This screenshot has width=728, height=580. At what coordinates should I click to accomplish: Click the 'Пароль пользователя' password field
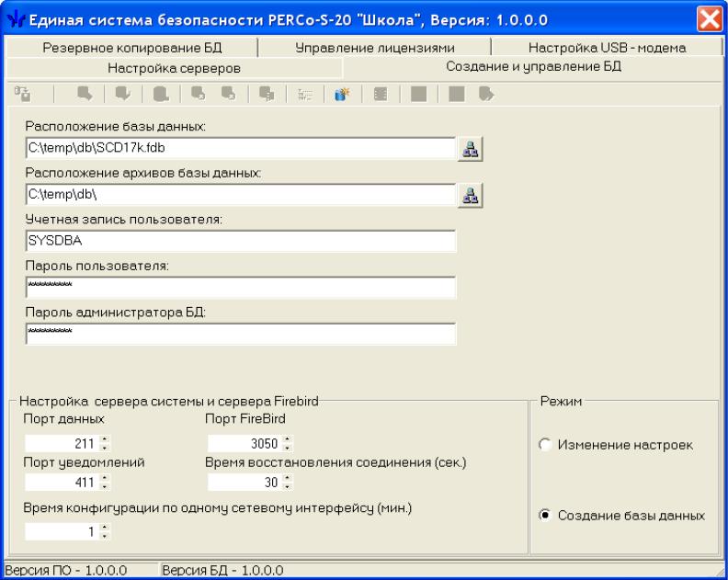pyautogui.click(x=241, y=288)
